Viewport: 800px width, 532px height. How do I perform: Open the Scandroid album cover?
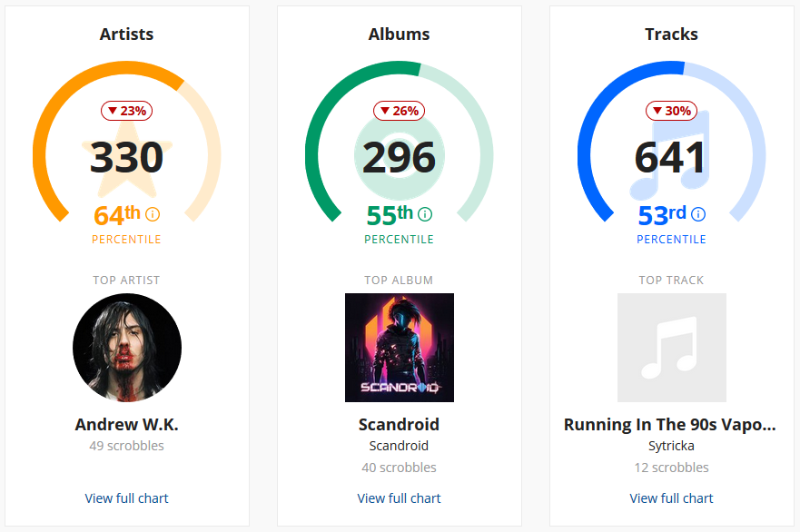(399, 348)
